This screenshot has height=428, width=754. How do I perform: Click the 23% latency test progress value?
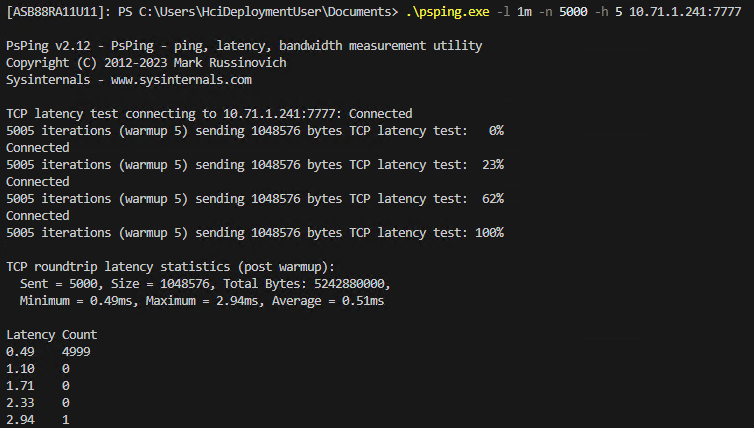493,165
